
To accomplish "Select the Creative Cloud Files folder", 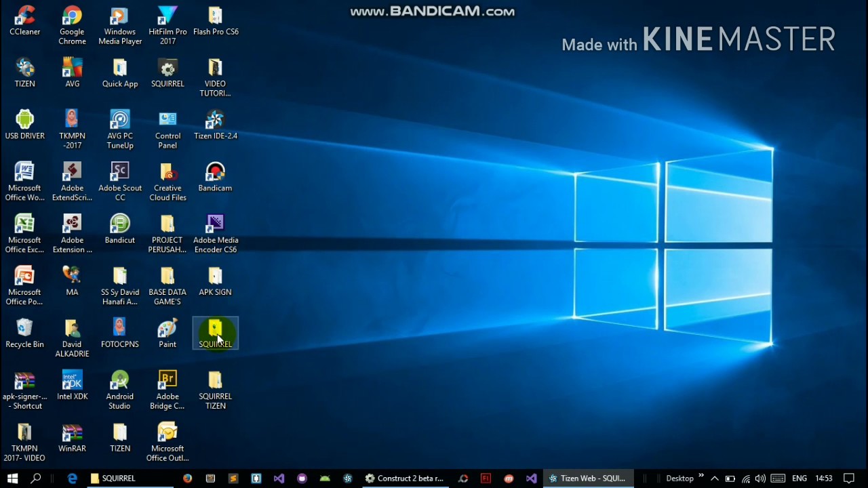I will [x=167, y=182].
